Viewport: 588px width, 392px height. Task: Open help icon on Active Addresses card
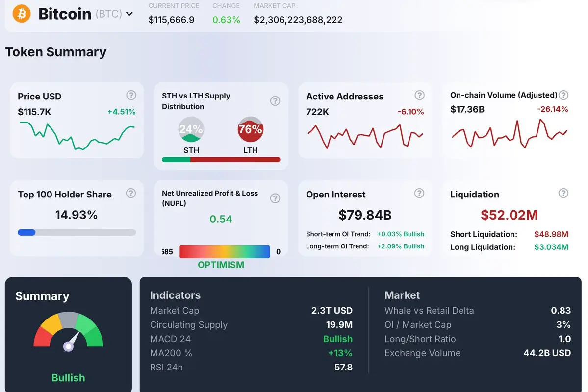point(419,95)
